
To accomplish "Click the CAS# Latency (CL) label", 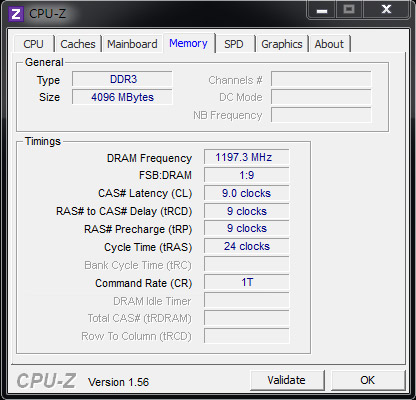I will 145,193.
